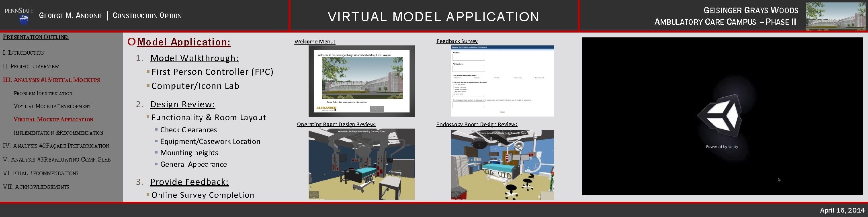Image resolution: width=868 pixels, height=217 pixels.
Task: Open the Operating Room Design Review image
Action: 361,164
